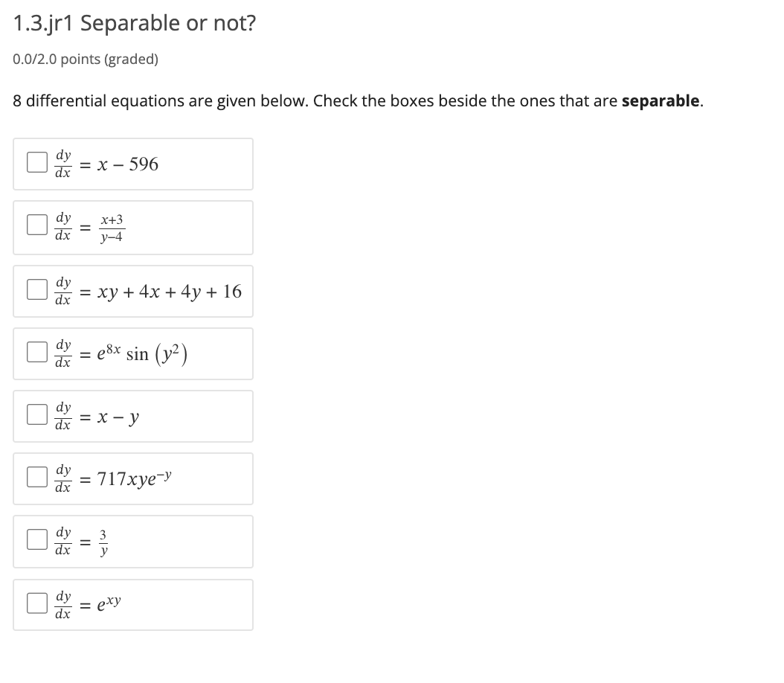Click the heading 1.3.jr1 Separable or not?

coord(134,22)
